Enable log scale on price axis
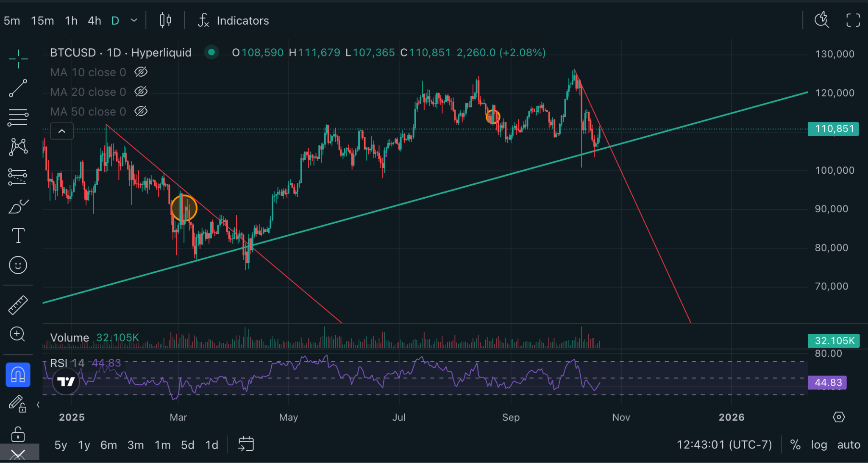Image resolution: width=868 pixels, height=463 pixels. tap(819, 445)
